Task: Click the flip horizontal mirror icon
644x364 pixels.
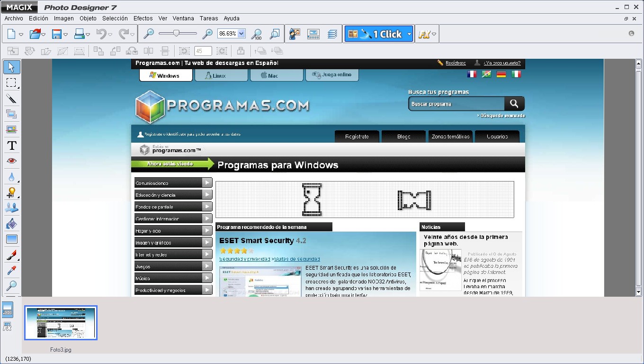Action: [148, 51]
